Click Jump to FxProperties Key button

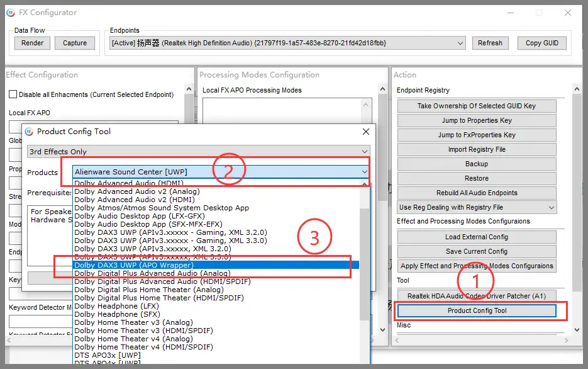(x=477, y=135)
